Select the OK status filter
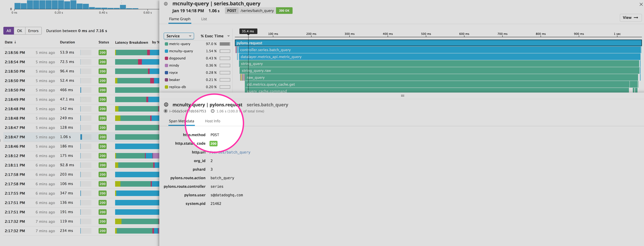 tap(20, 30)
